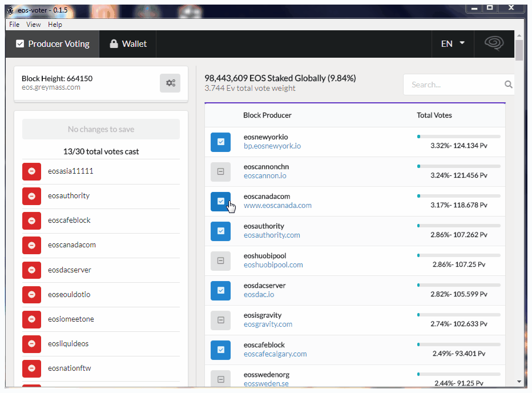Screen dimensions: 532x393
Task: Remove eoseouldotio from votes list
Action: [31, 295]
